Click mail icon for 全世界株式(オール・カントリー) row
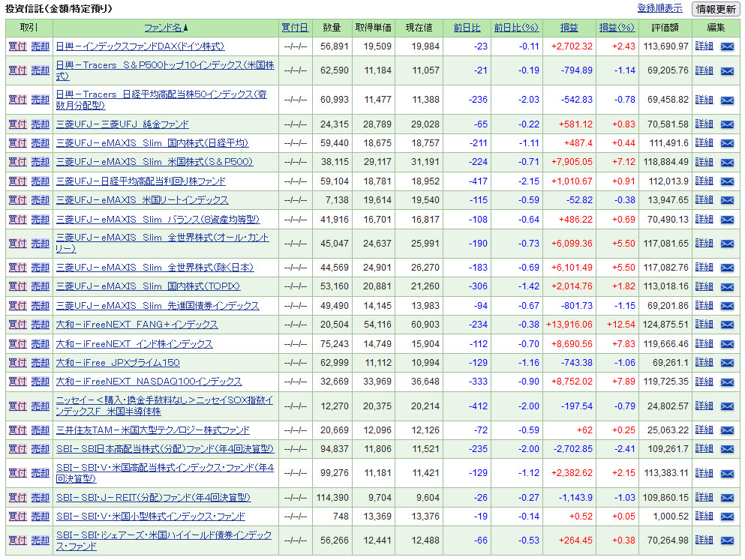Image resolution: width=745 pixels, height=560 pixels. coord(727,244)
